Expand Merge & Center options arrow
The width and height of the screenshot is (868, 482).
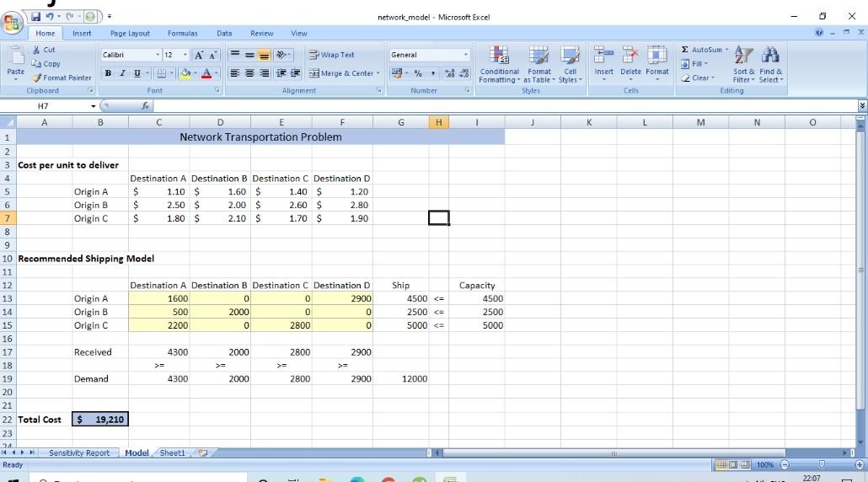(x=378, y=73)
